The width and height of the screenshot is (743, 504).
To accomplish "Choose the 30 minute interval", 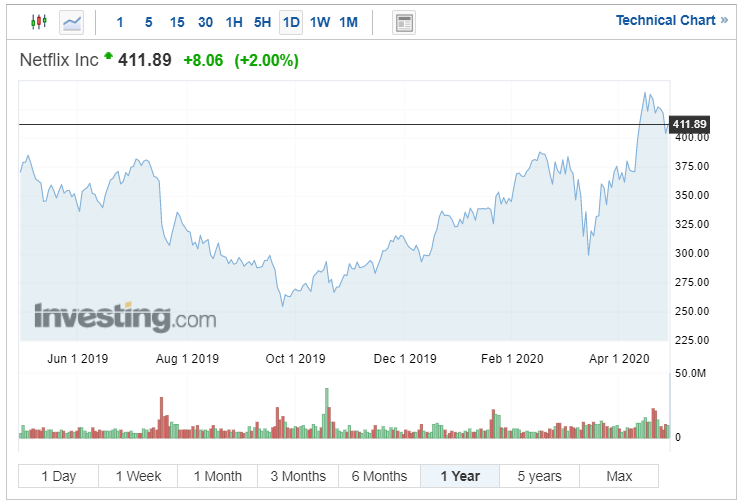I will (x=205, y=22).
